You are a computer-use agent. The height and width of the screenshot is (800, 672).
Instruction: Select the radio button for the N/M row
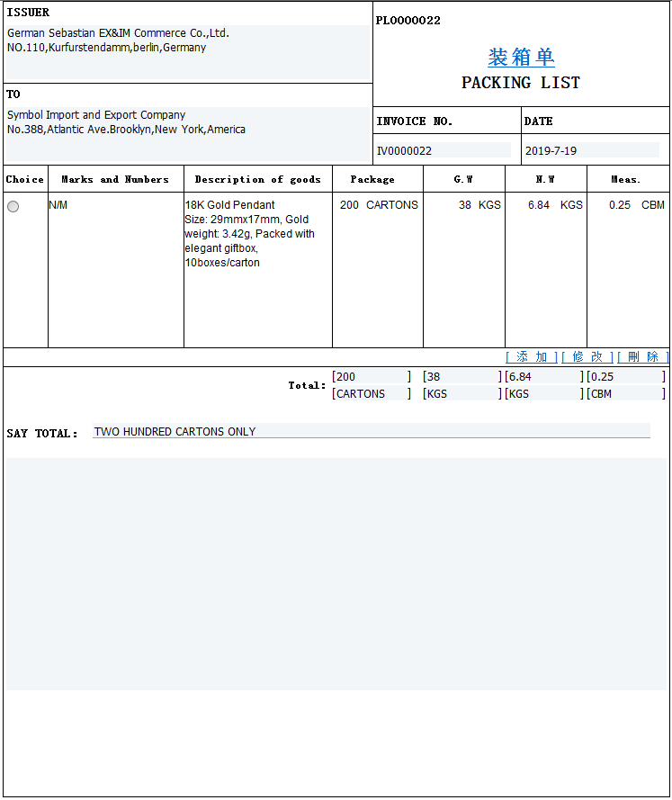click(13, 207)
